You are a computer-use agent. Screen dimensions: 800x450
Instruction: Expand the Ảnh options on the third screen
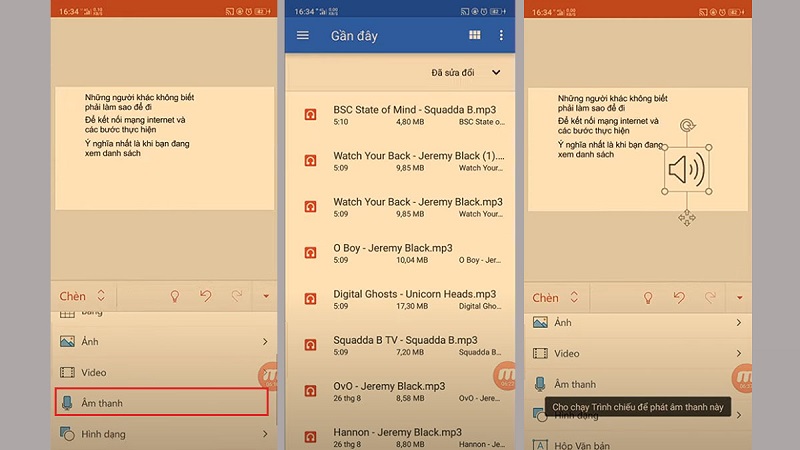[738, 323]
